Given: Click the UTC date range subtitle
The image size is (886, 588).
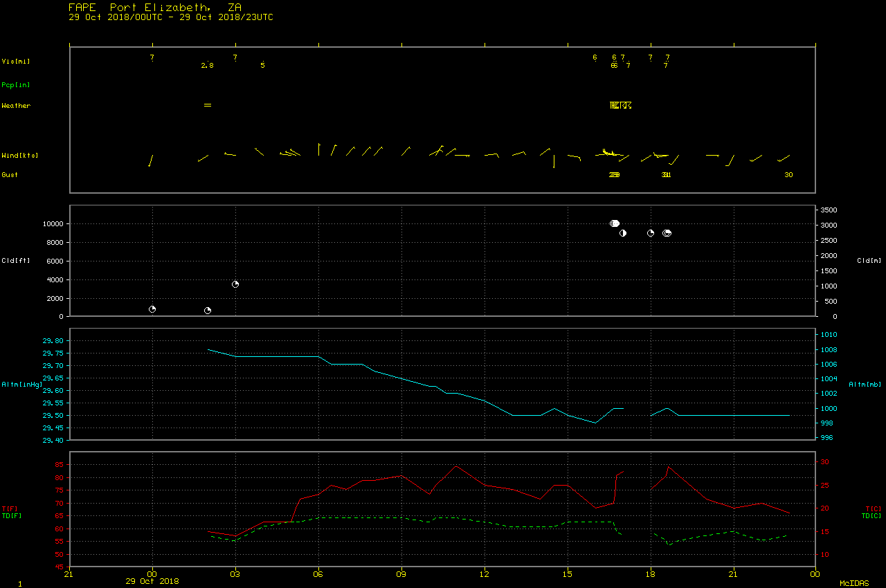Looking at the screenshot, I should point(170,17).
